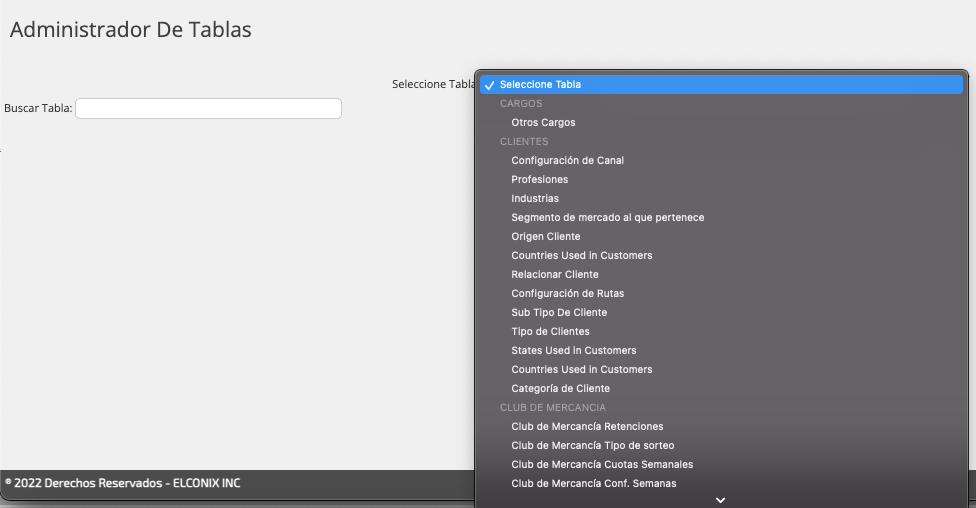Click the 'Buscar Tabla:' label
The height and width of the screenshot is (508, 976).
tap(38, 108)
